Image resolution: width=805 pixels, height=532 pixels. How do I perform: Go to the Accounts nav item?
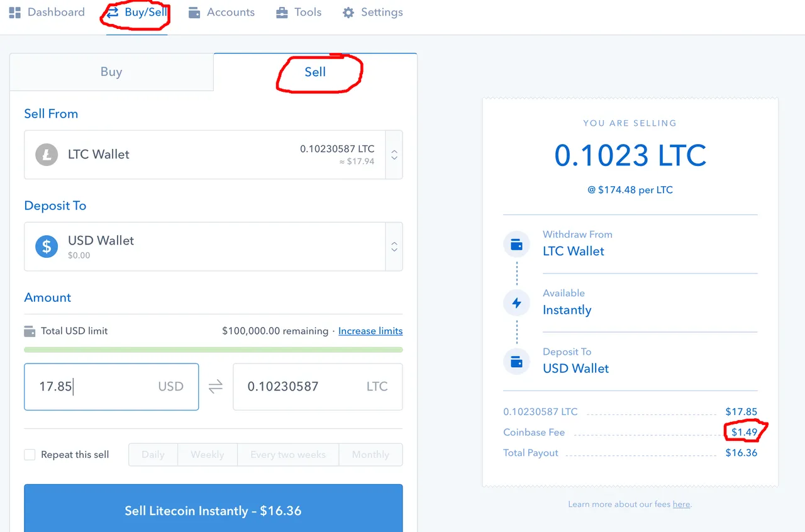point(221,12)
